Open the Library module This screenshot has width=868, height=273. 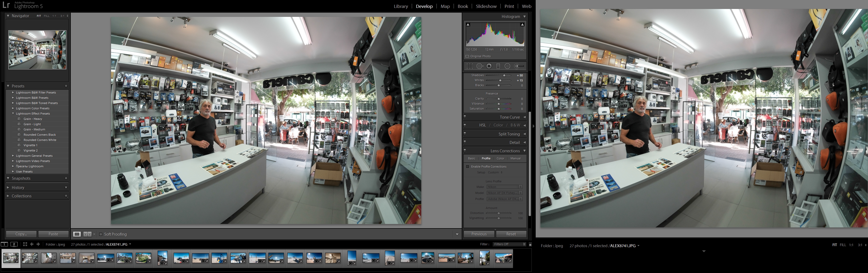(401, 6)
